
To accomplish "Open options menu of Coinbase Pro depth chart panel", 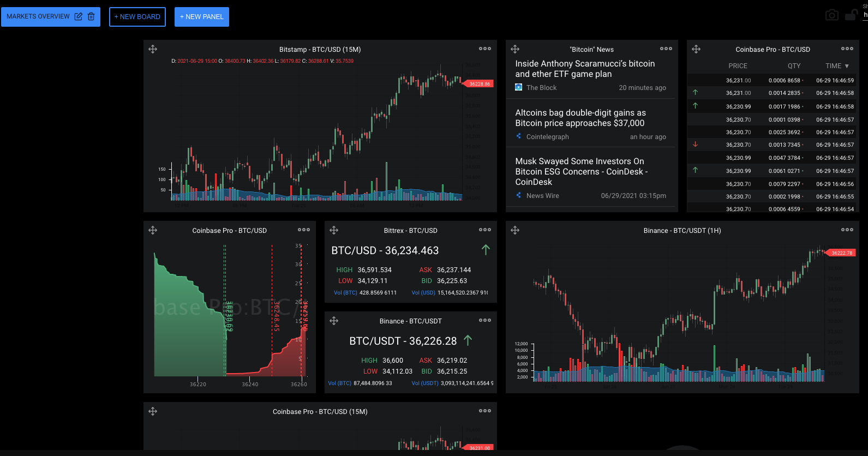I will [x=304, y=230].
